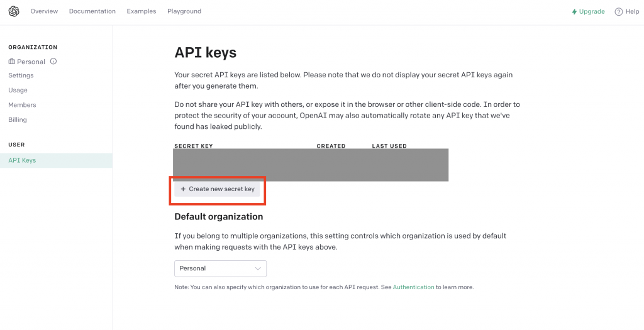The width and height of the screenshot is (644, 330).
Task: Click the plus icon for new secret key
Action: tap(183, 189)
